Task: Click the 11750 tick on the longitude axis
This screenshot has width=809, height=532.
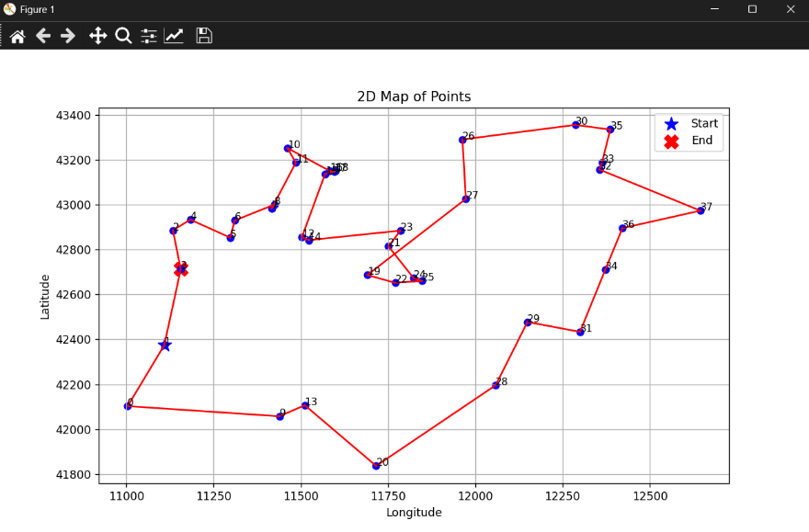Action: point(388,496)
